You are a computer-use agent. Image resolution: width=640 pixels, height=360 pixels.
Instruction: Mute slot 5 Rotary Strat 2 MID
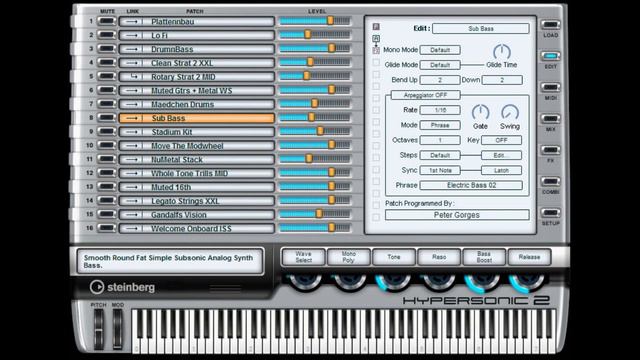(107, 76)
